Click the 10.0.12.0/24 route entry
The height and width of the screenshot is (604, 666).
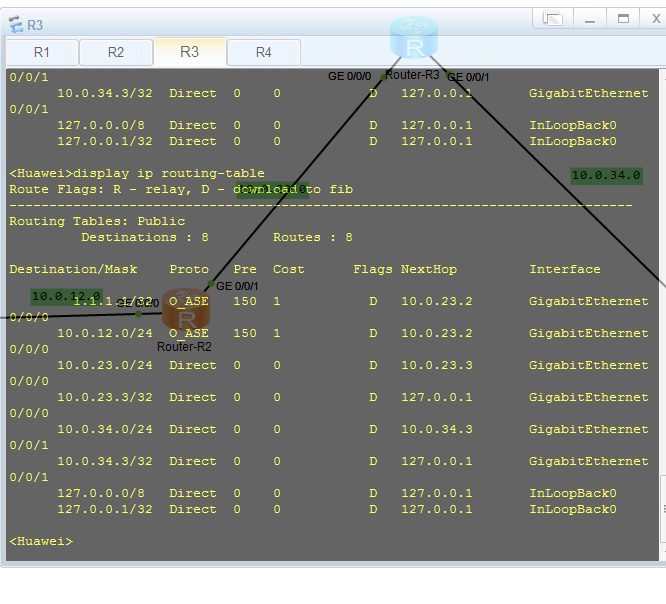[105, 333]
